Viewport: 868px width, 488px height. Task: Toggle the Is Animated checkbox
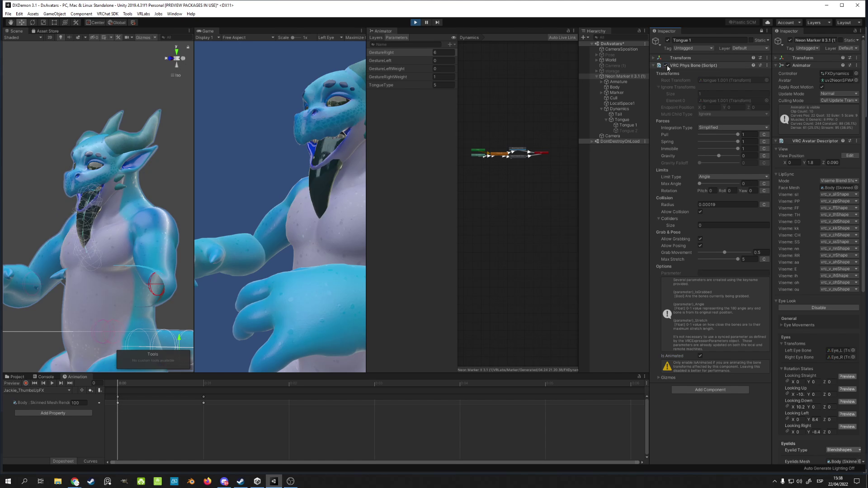[x=700, y=356]
